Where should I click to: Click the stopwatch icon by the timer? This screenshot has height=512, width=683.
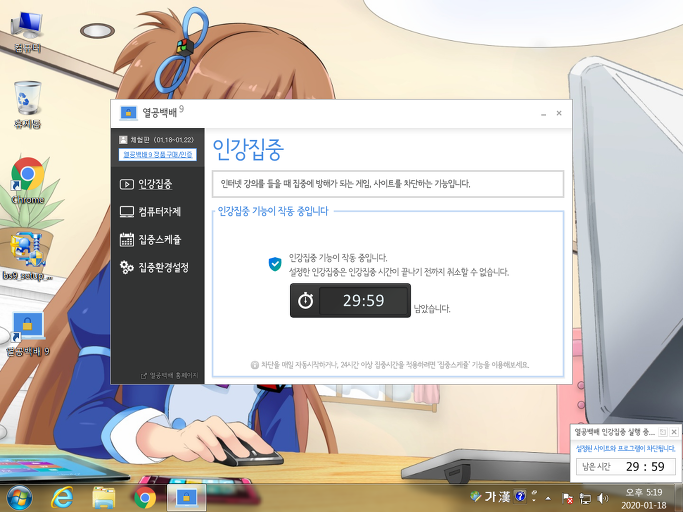click(305, 301)
